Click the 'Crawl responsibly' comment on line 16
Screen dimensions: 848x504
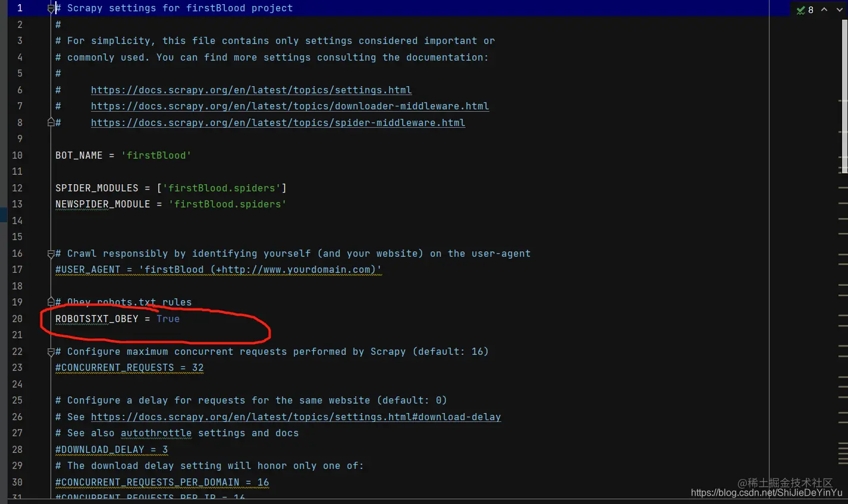(x=293, y=254)
